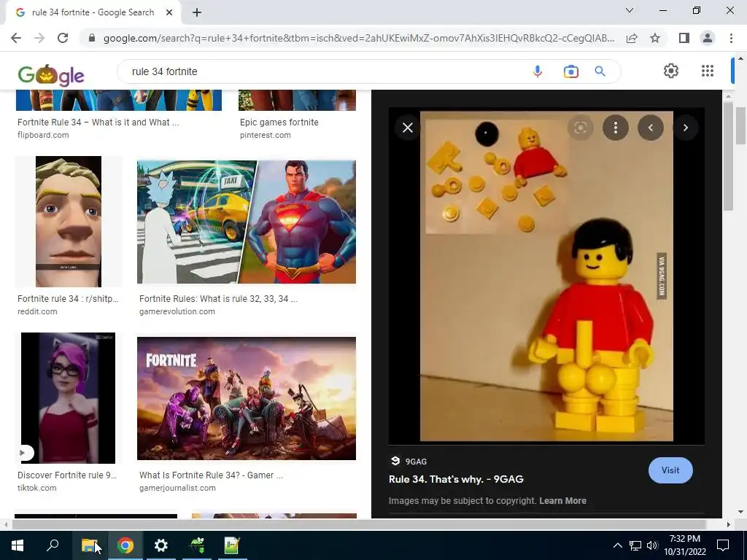
Task: Open 'Fortnite Rule 34 – What is it' flipboard result
Action: point(98,122)
